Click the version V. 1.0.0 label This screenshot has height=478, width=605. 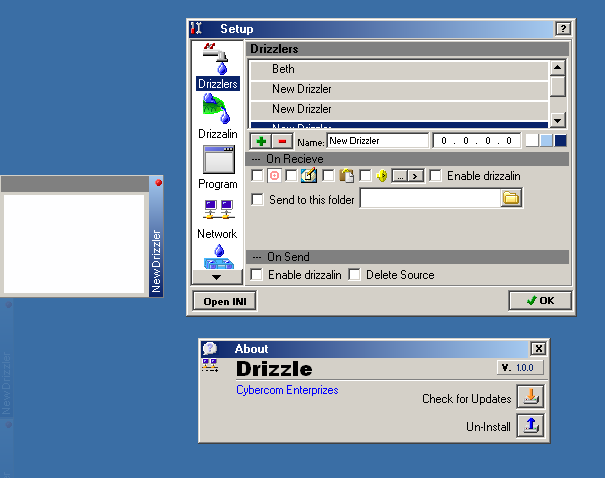[x=520, y=368]
